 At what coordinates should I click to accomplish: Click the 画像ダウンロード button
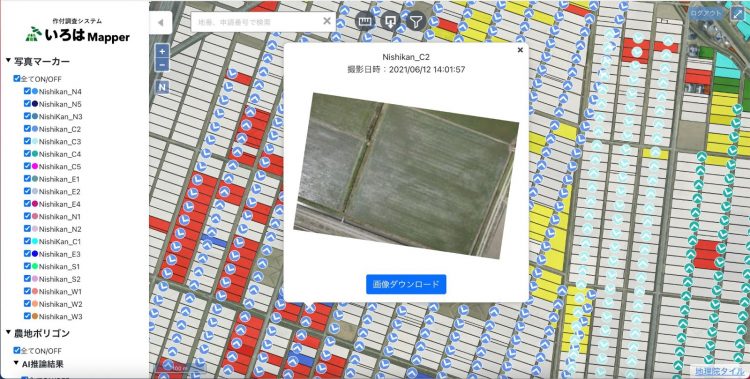coord(406,284)
